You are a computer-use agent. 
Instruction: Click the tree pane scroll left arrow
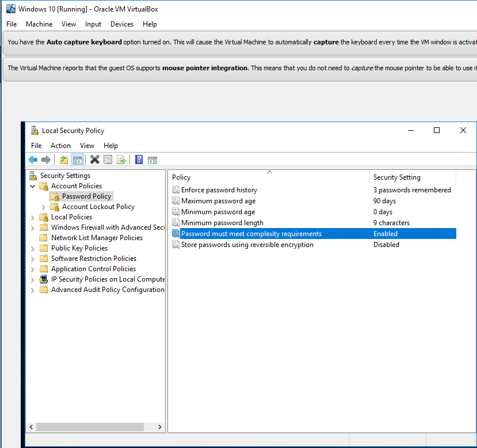pyautogui.click(x=31, y=427)
